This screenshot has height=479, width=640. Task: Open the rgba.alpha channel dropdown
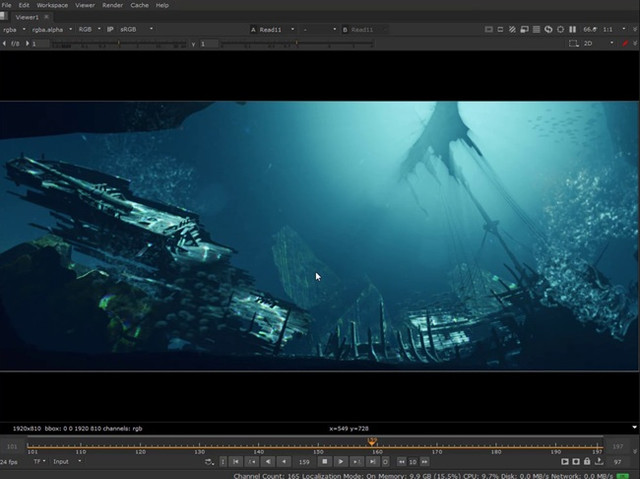pyautogui.click(x=52, y=29)
